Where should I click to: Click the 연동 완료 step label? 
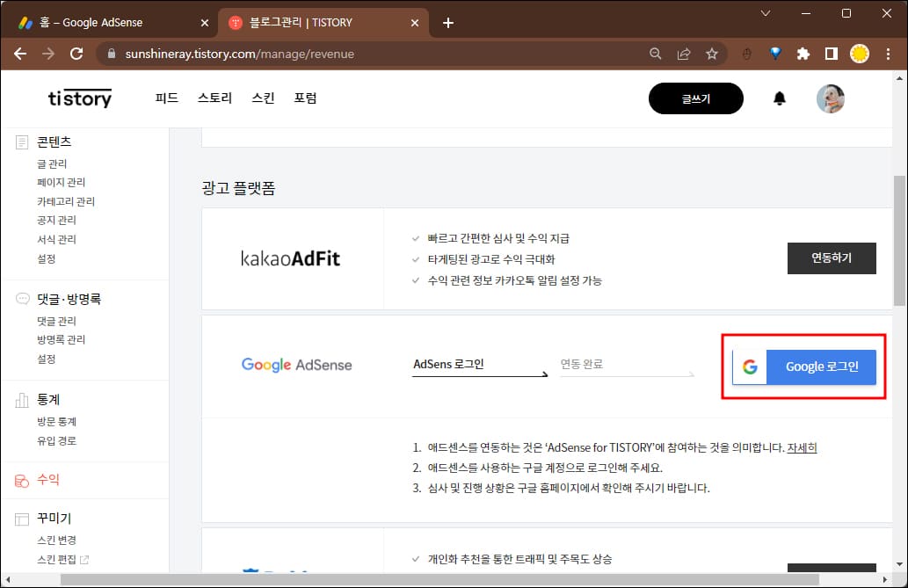tap(582, 365)
